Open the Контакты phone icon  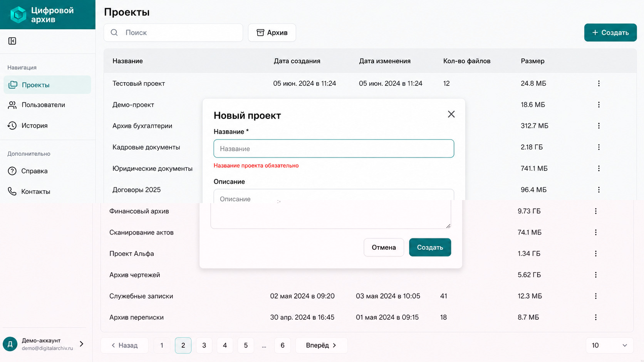[12, 191]
